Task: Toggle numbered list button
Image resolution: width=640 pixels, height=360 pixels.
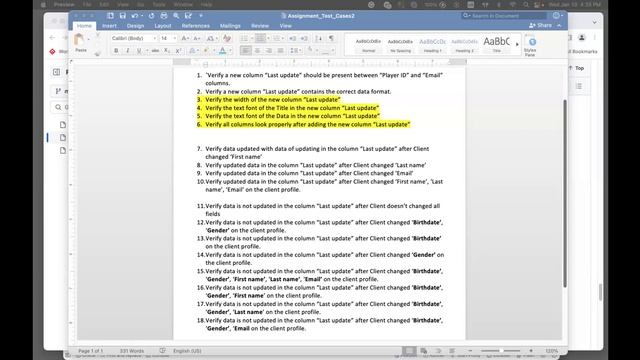Action: [260, 38]
